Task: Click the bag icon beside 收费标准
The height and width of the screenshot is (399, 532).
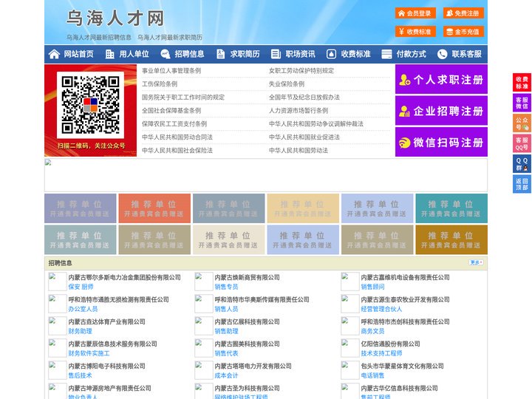Action: 331,54
